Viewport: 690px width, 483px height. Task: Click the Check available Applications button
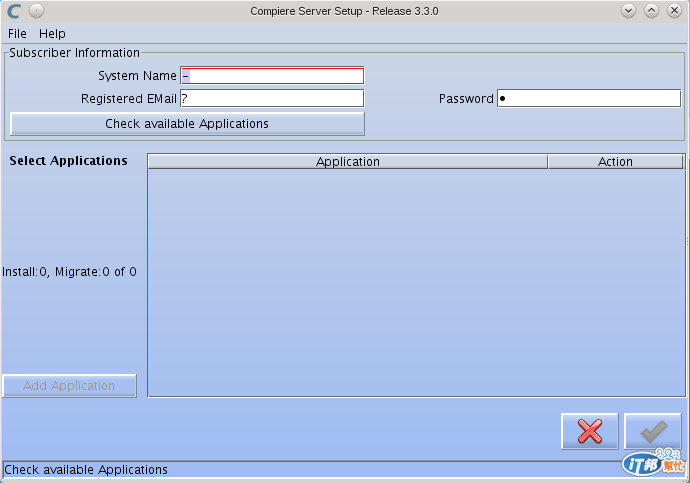[x=187, y=124]
